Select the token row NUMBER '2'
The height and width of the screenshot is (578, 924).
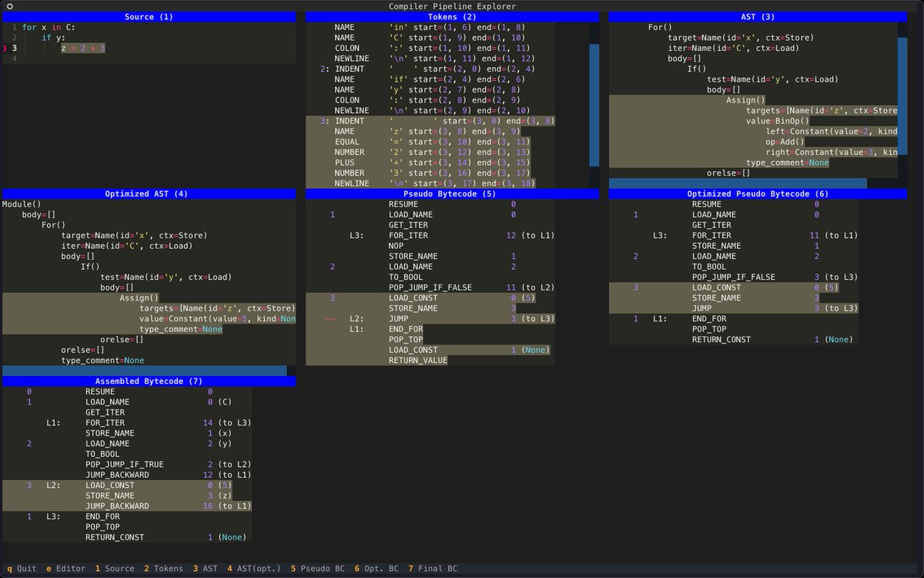[429, 152]
